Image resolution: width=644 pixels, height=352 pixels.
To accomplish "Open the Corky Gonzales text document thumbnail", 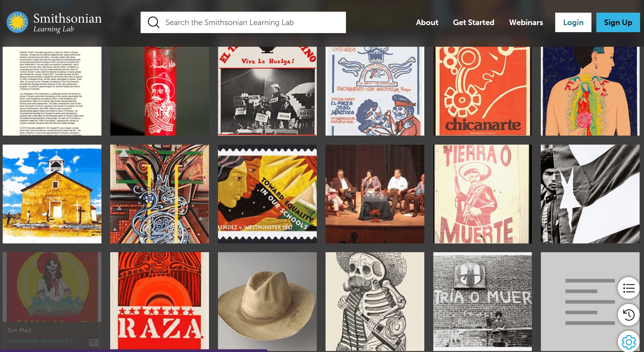I will pyautogui.click(x=52, y=91).
